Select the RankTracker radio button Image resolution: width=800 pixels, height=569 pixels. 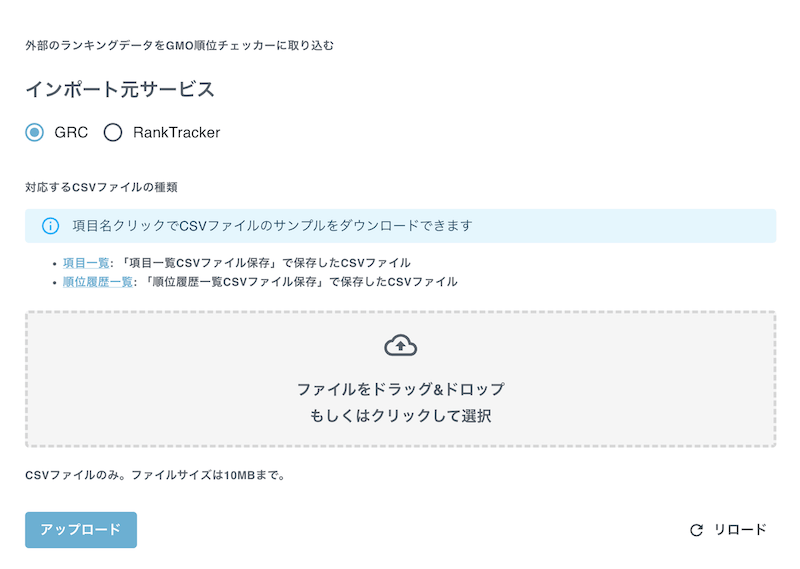click(113, 133)
